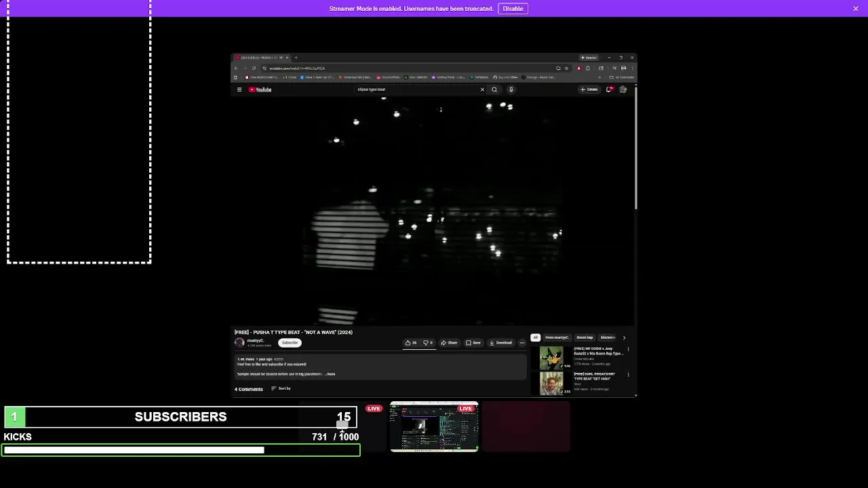868x488 pixels.
Task: Dislike the video with thumbs down
Action: click(x=428, y=343)
